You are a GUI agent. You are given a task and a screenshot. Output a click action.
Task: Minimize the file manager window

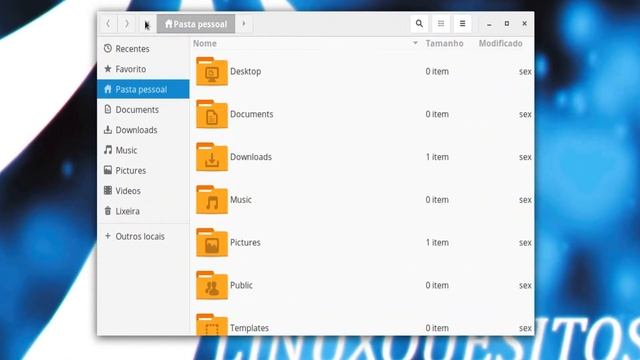point(489,24)
